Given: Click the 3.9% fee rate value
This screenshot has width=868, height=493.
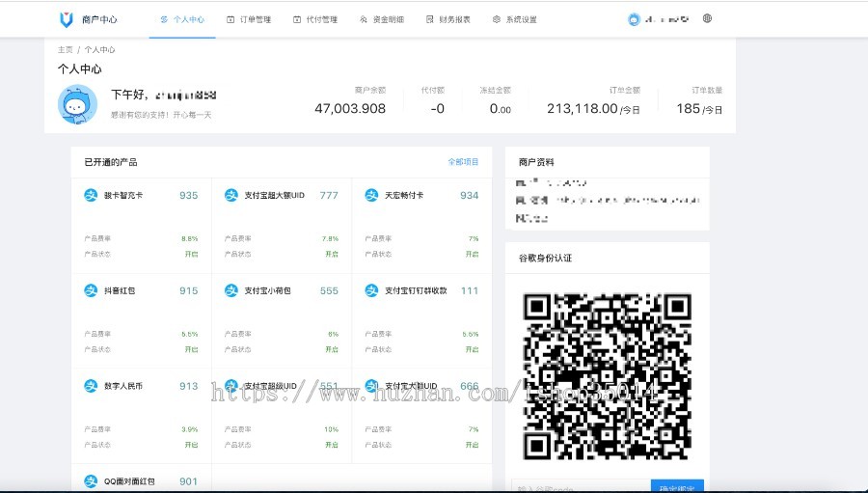Looking at the screenshot, I should click(189, 429).
